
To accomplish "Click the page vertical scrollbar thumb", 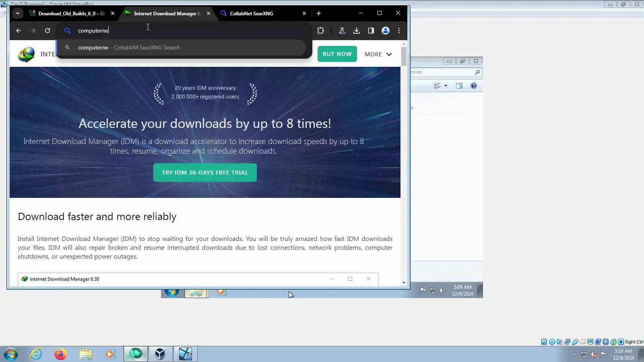I will (x=404, y=57).
